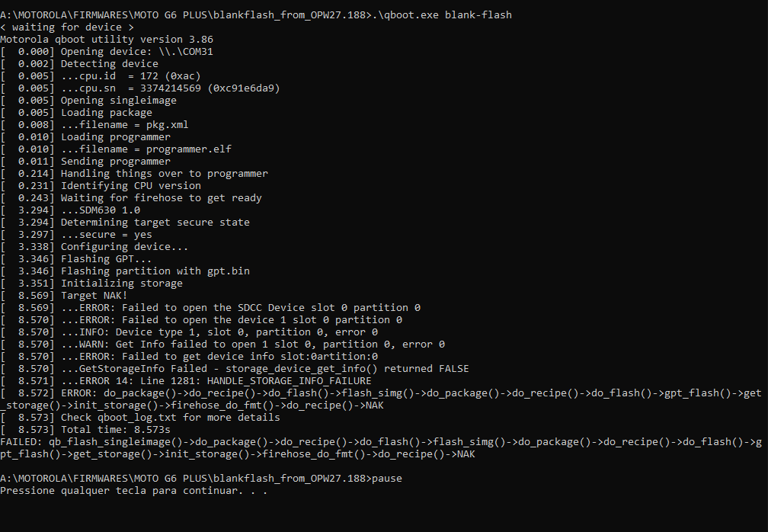
Task: Click 'Check qboot_log.txt for more details' line
Action: click(140, 418)
